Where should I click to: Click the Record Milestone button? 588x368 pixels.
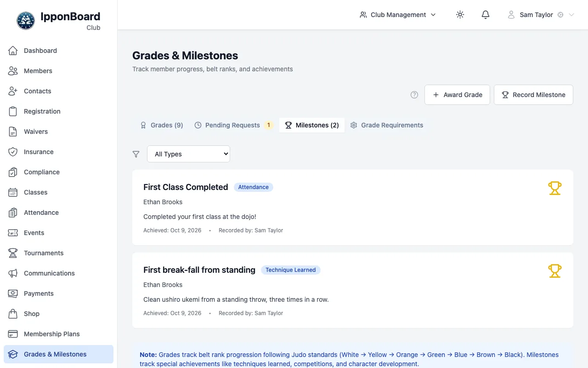[533, 95]
